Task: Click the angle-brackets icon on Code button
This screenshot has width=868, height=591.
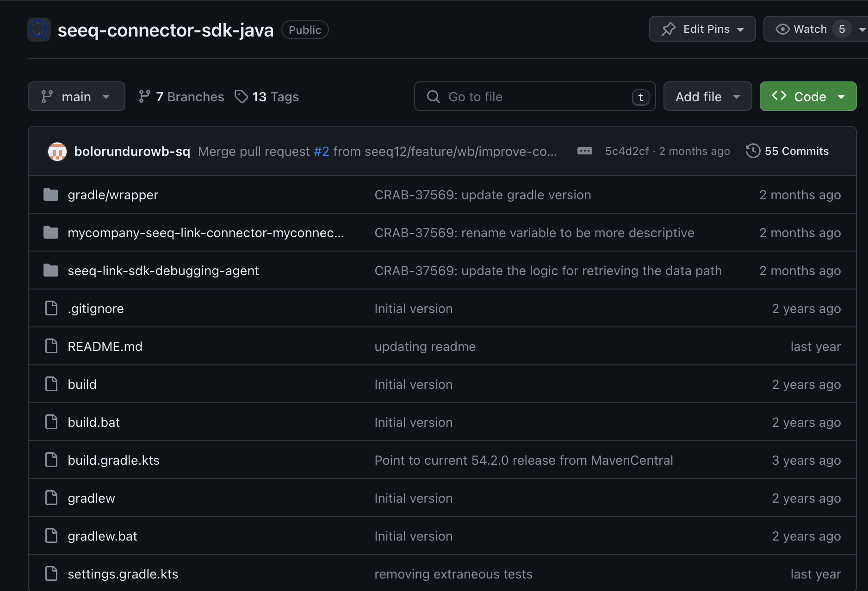Action: (x=779, y=96)
